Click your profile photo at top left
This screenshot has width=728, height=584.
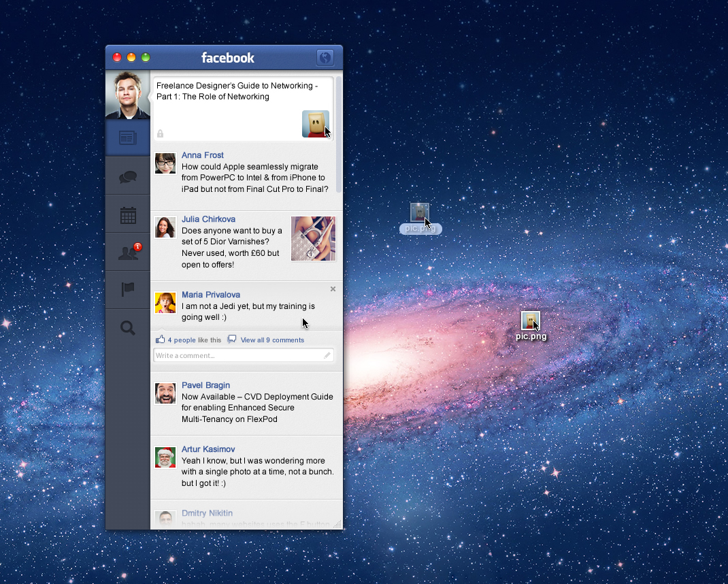(128, 95)
